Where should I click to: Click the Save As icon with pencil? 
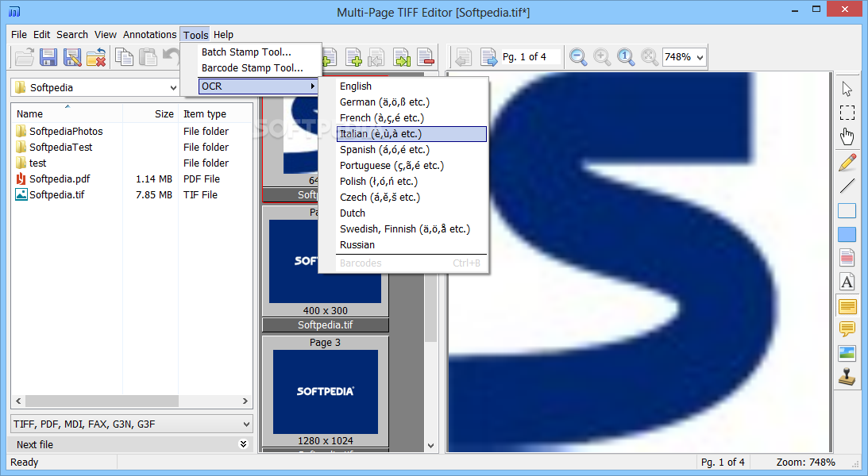coord(72,57)
